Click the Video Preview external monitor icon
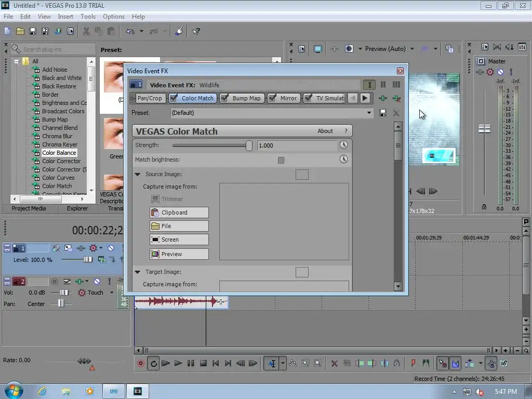 (x=317, y=49)
